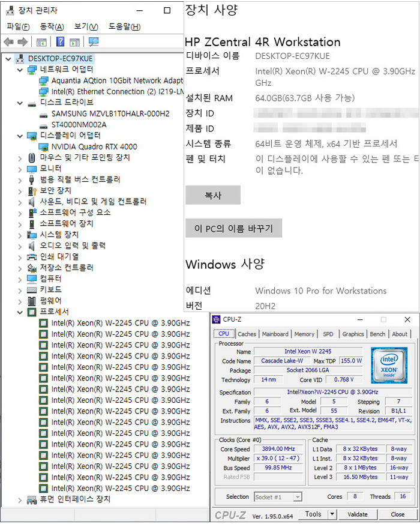Switch to the Mainboard tab in CPU-Z
Image resolution: width=420 pixels, height=524 pixels.
pyautogui.click(x=275, y=334)
